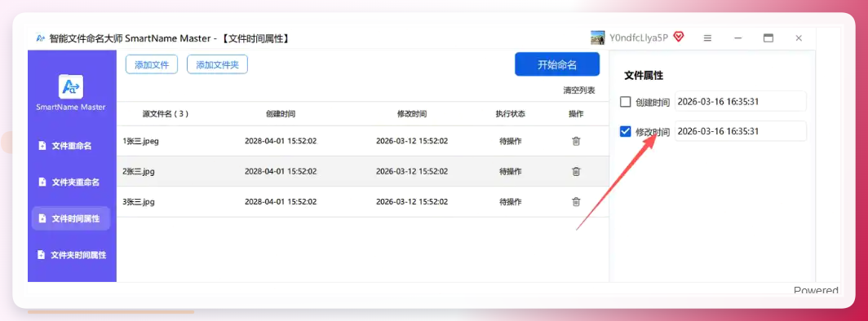Click the username Y0ndfcLlya5P
This screenshot has width=868, height=321.
point(639,37)
